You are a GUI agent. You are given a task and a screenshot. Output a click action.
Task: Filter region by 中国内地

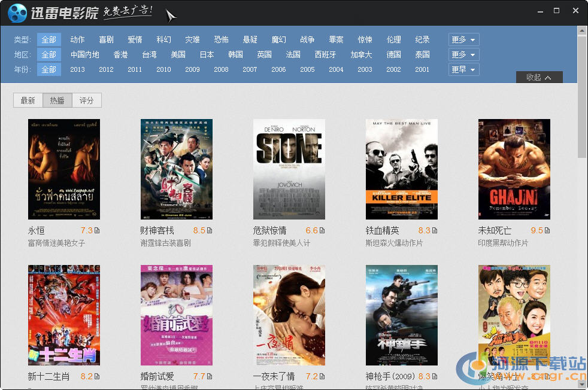[x=85, y=54]
